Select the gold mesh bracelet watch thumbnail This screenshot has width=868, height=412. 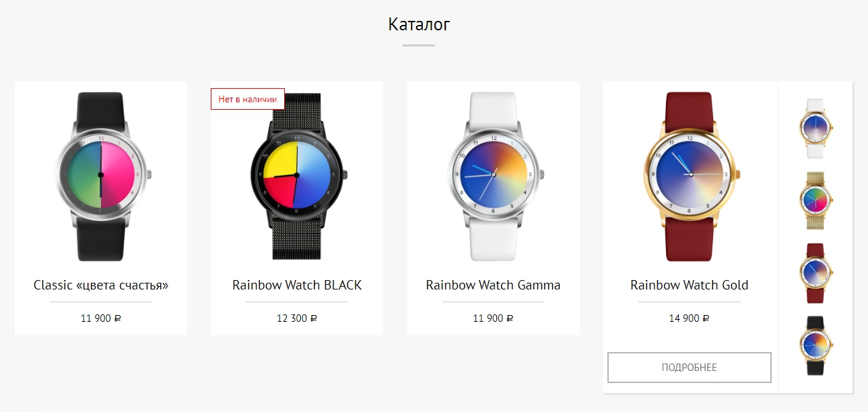(x=815, y=201)
